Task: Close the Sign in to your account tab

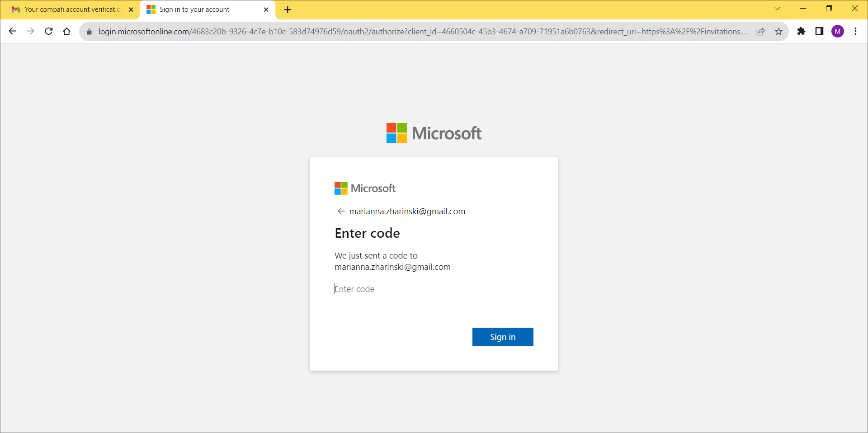Action: [x=266, y=9]
